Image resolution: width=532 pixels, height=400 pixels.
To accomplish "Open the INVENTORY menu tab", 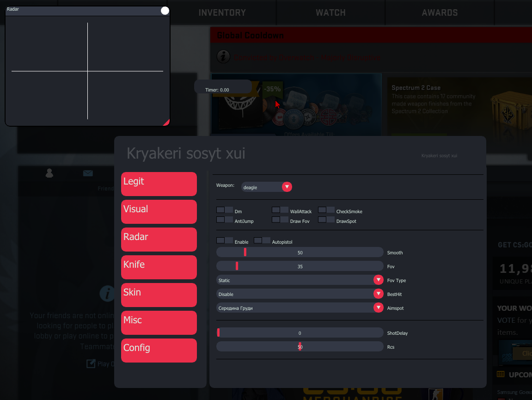I will tap(222, 12).
